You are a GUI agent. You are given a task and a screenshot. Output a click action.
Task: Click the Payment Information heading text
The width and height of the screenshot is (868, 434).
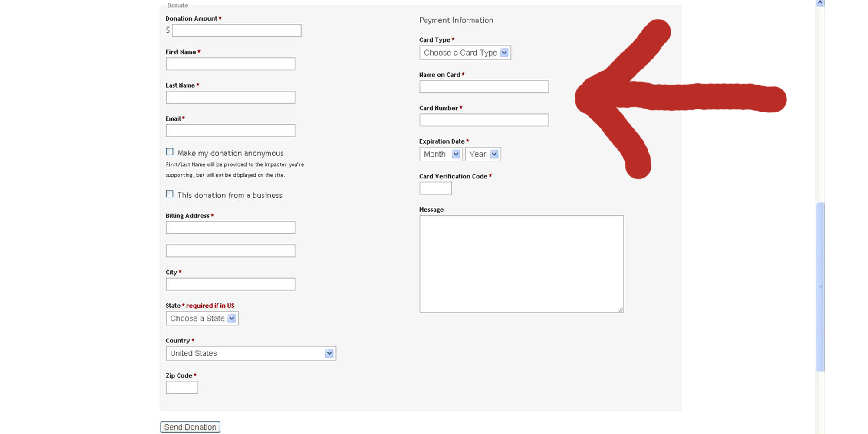456,20
